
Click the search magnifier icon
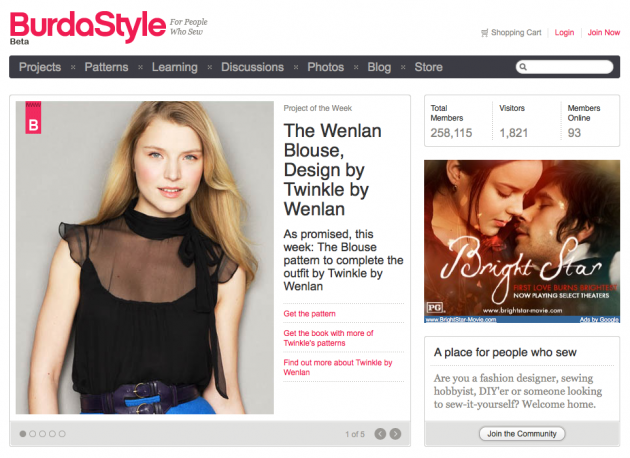[523, 67]
